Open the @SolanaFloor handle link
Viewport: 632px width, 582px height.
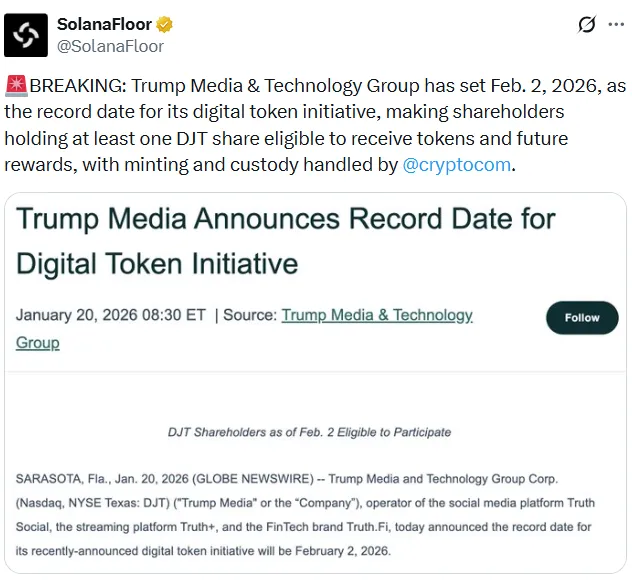click(x=110, y=46)
